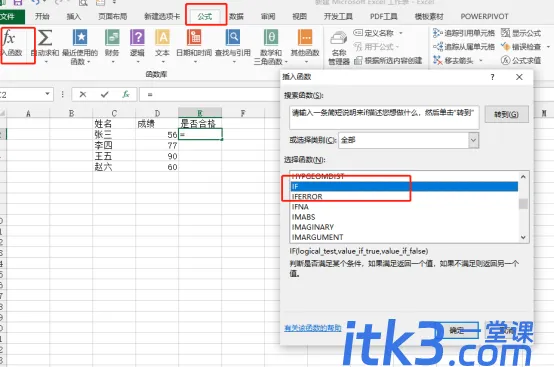Switch to the Review (审阅) tab

click(x=268, y=16)
